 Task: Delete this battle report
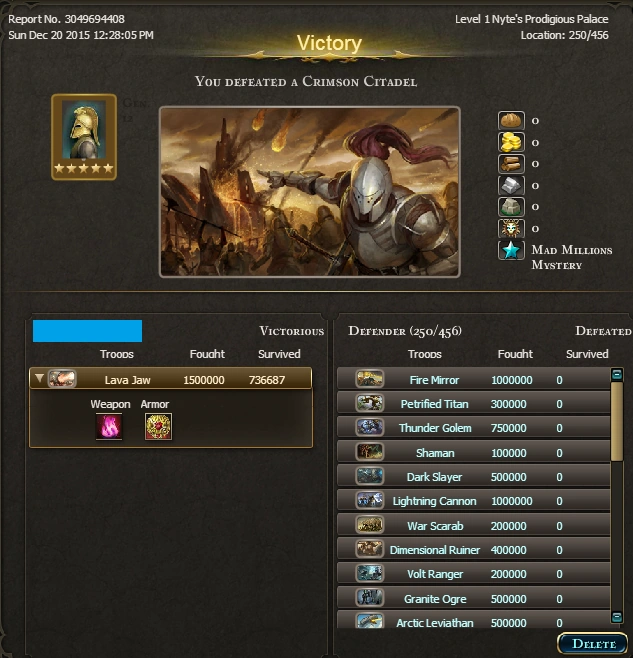click(593, 644)
